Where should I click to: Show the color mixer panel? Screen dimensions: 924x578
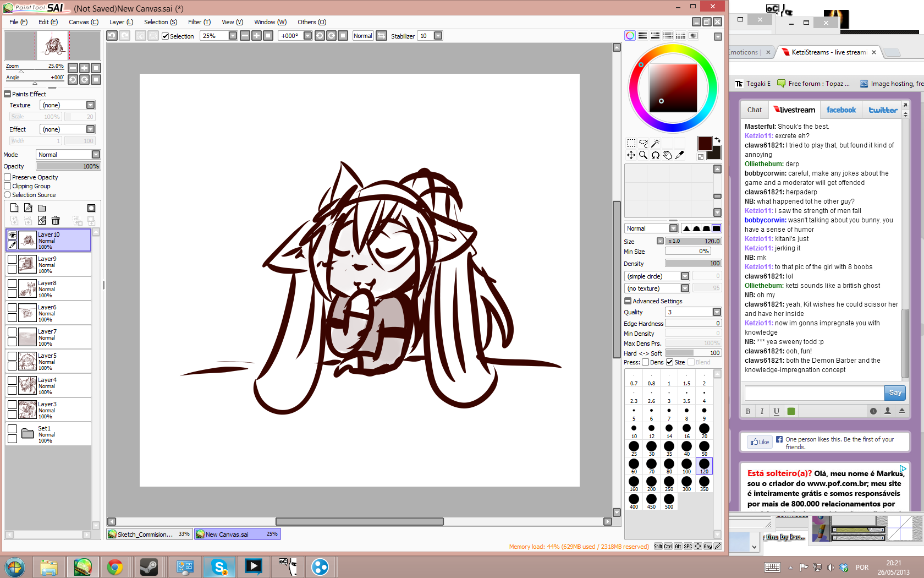[668, 36]
